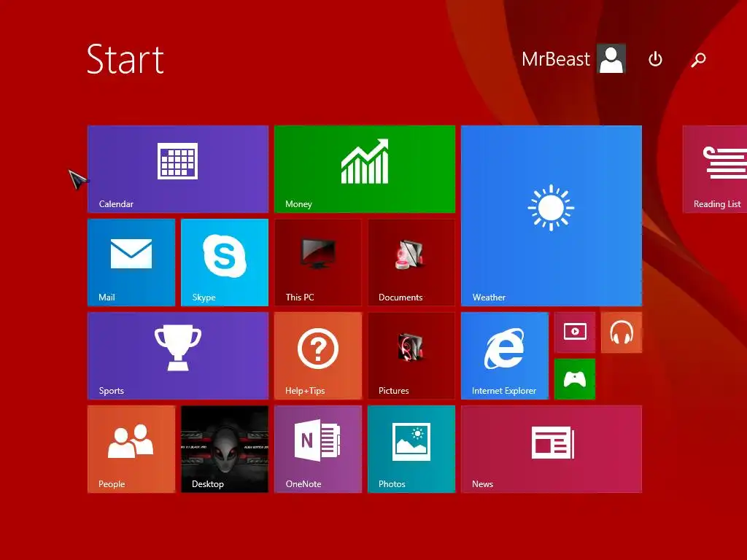Viewport: 747px width, 560px height.
Task: Open the News tile
Action: tap(551, 449)
